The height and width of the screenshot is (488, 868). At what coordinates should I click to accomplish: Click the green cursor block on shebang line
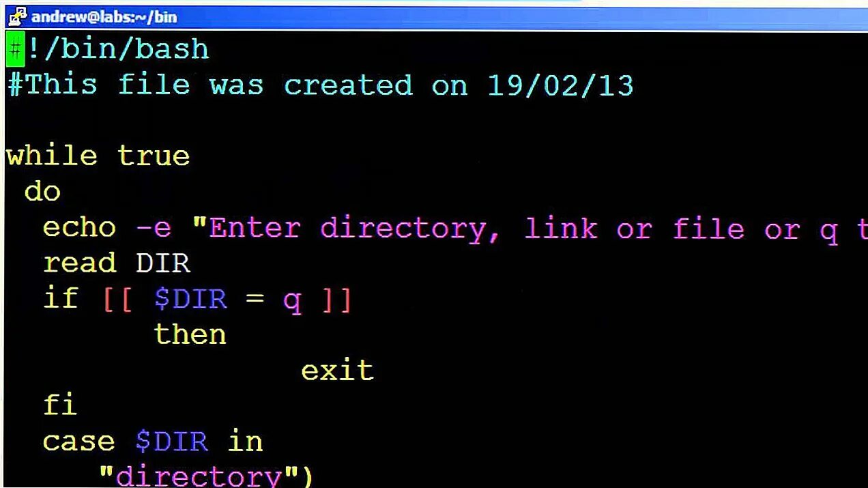click(x=16, y=50)
